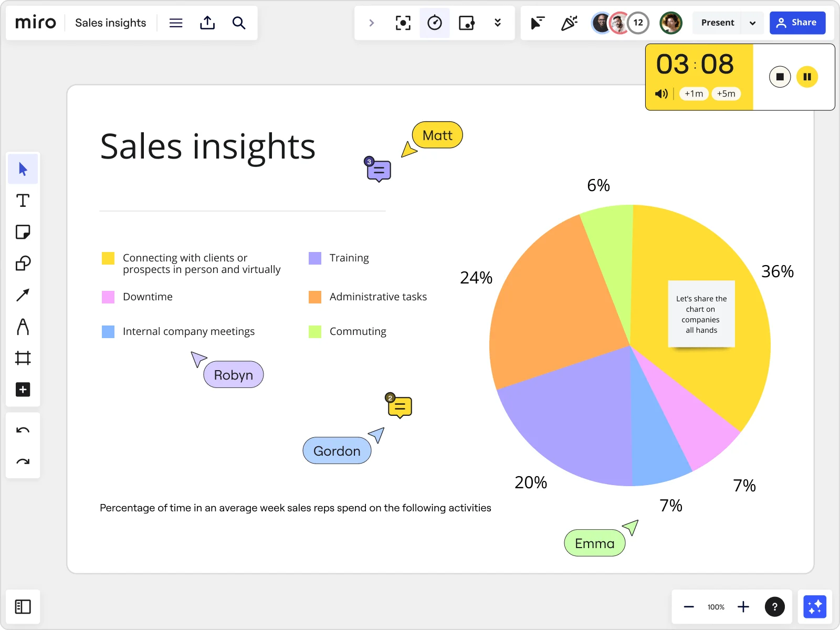Click the green Commuting legend swatch
Screen dimensions: 840x630
tap(315, 332)
